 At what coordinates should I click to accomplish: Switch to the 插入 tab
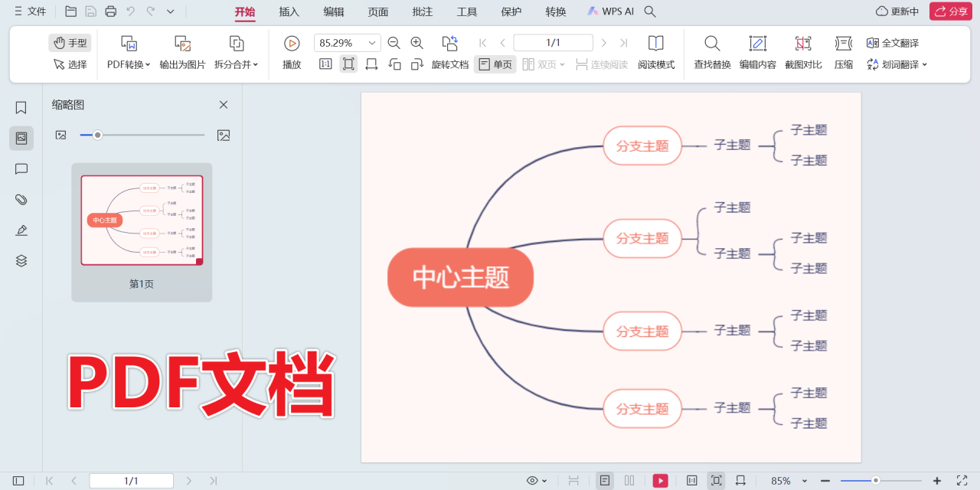(289, 11)
